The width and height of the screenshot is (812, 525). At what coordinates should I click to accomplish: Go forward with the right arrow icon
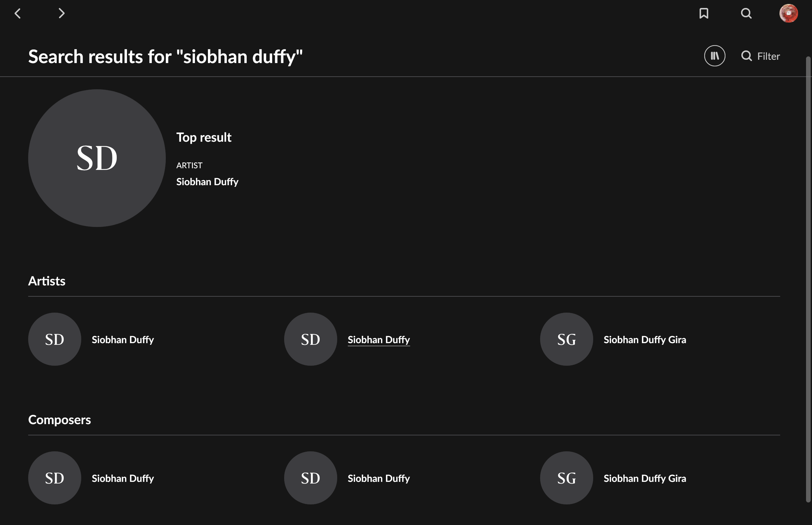pyautogui.click(x=61, y=14)
